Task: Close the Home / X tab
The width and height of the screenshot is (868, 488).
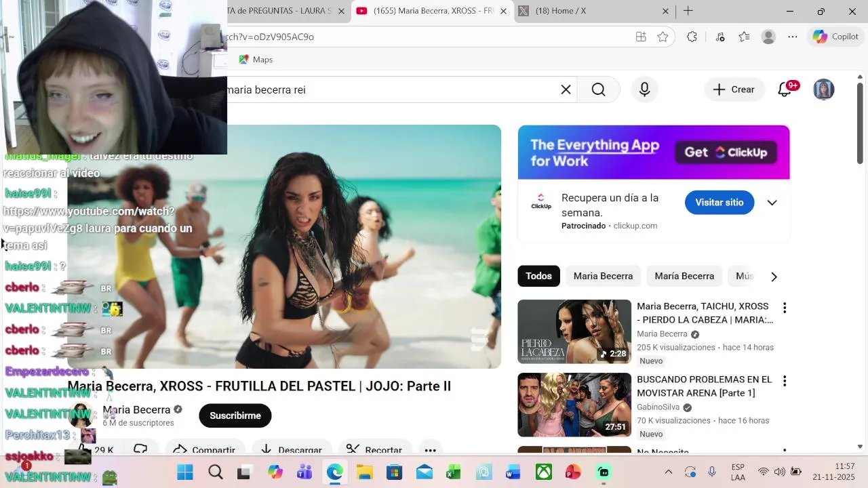Action: [665, 11]
